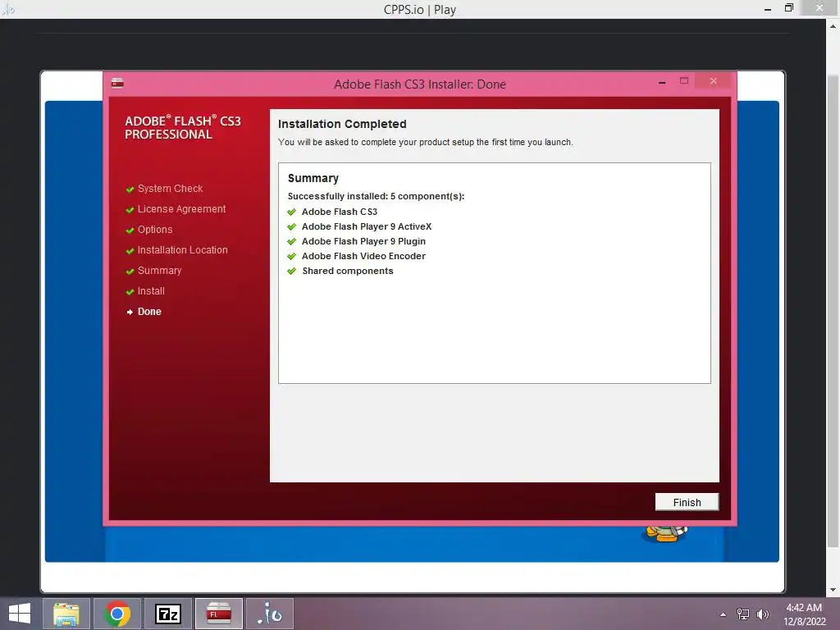Click the scrollbar down arrow in CPPS.io
Screen dimensions: 840x630
(x=833, y=589)
